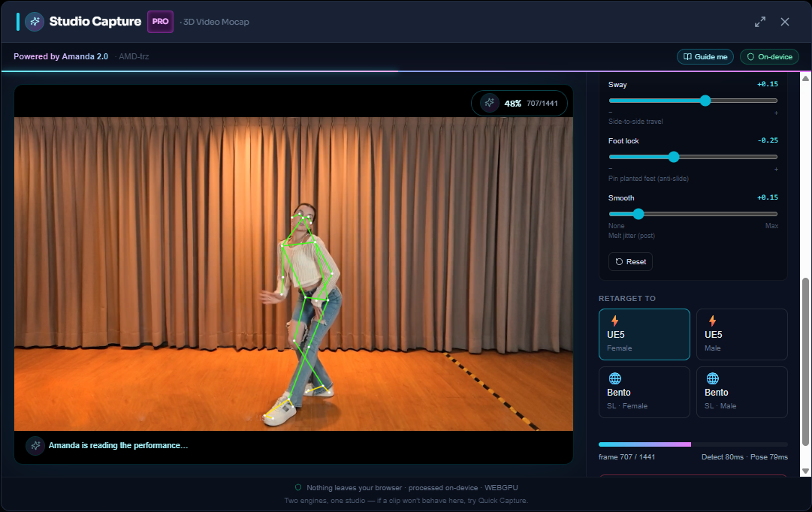Select the Bento SL Female retarget card
Image resolution: width=812 pixels, height=512 pixels.
point(644,392)
